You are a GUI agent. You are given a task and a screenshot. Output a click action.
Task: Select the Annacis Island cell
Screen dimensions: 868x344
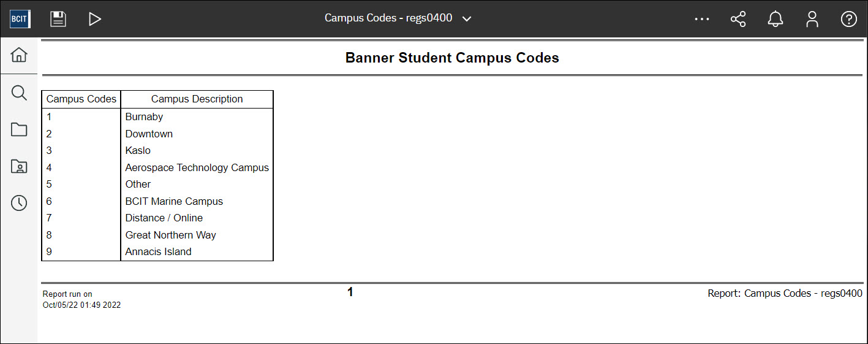pyautogui.click(x=197, y=251)
